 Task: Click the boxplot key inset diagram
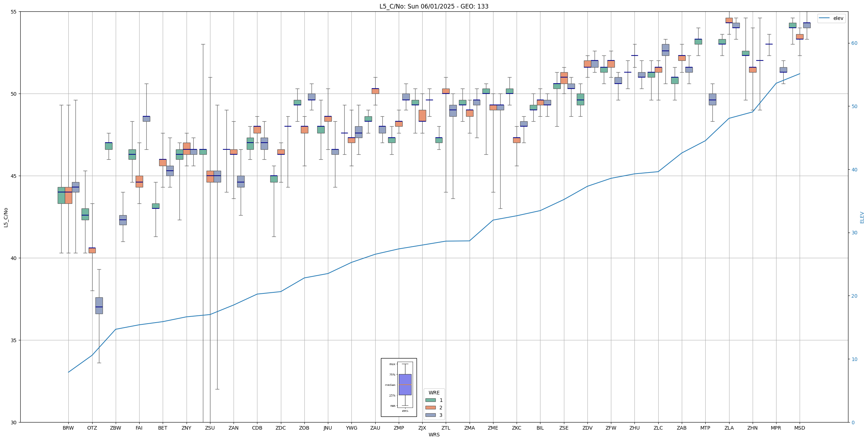click(399, 387)
